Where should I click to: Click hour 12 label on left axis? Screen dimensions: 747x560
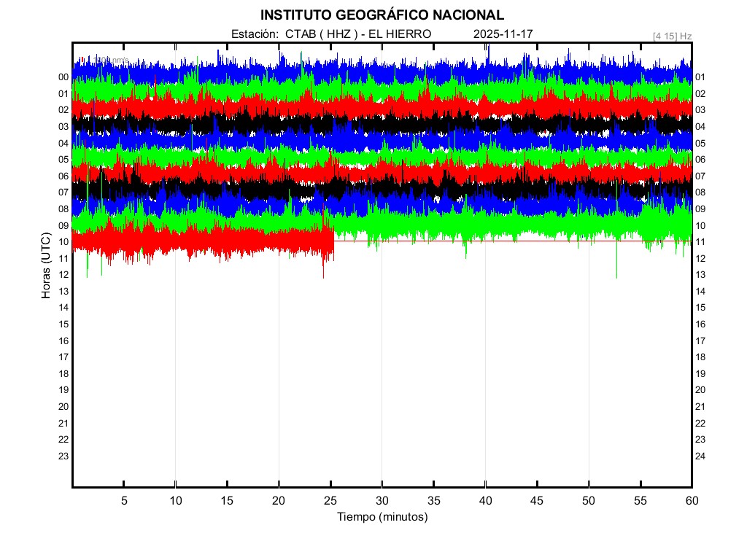click(63, 275)
